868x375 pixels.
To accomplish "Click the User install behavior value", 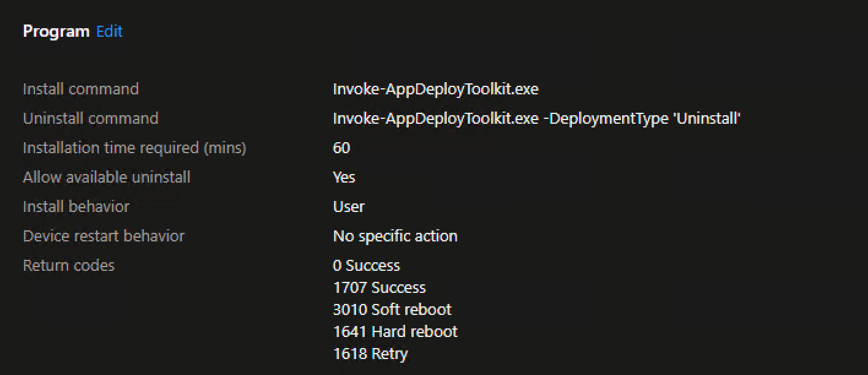I will pyautogui.click(x=349, y=206).
